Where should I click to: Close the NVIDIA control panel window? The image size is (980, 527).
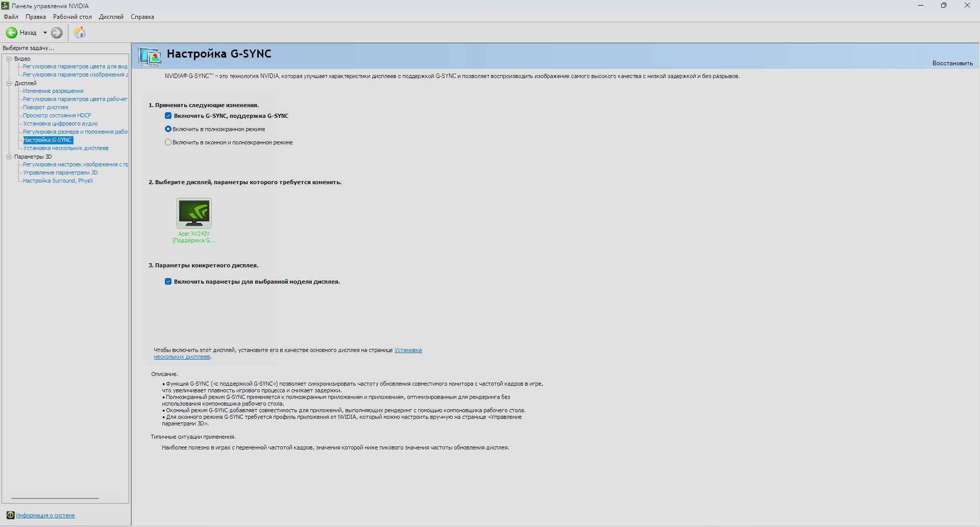pos(967,6)
